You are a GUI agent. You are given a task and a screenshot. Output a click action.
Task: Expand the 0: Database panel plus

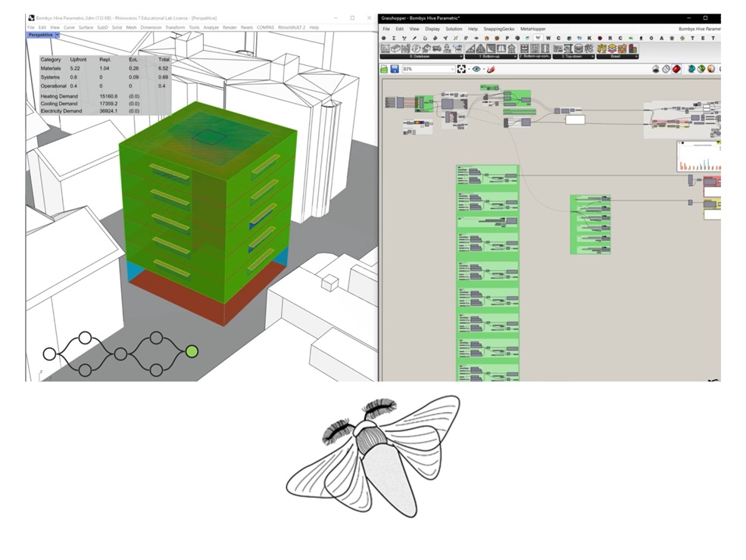point(461,57)
